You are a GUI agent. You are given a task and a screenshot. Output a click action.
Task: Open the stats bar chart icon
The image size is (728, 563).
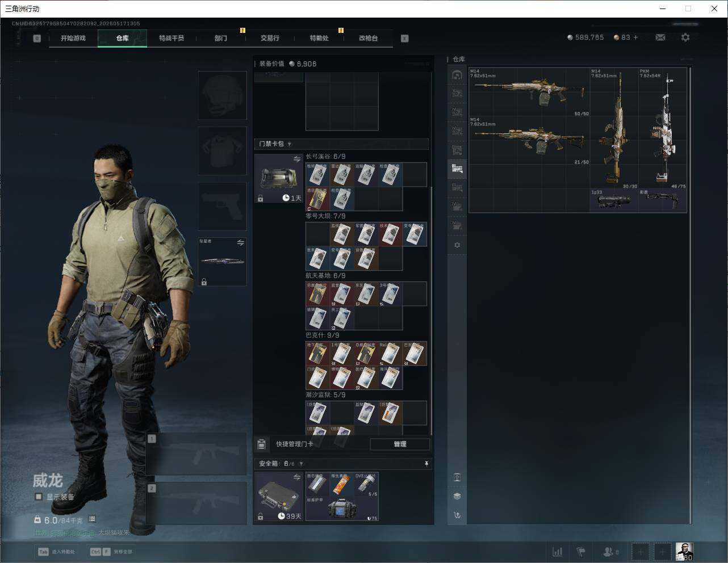558,551
